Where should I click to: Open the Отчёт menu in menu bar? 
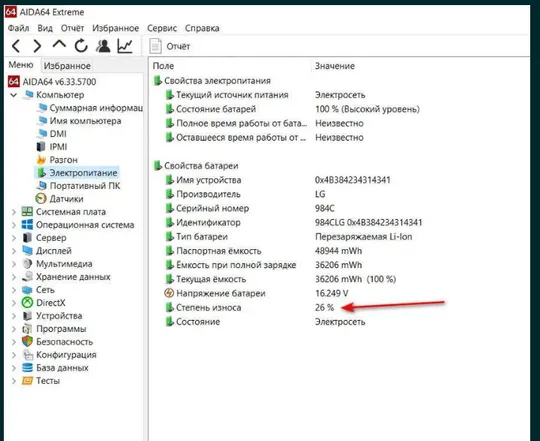[x=72, y=28]
